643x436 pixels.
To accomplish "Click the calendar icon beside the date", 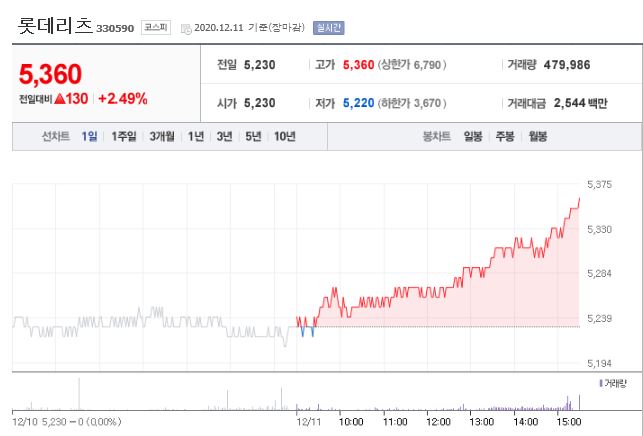I will (x=186, y=29).
